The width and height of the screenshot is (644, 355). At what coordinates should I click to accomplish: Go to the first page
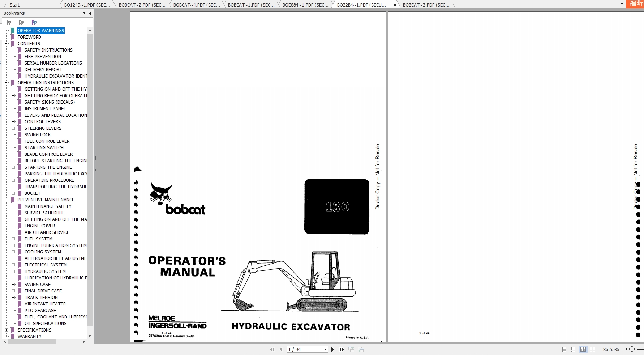pyautogui.click(x=272, y=349)
